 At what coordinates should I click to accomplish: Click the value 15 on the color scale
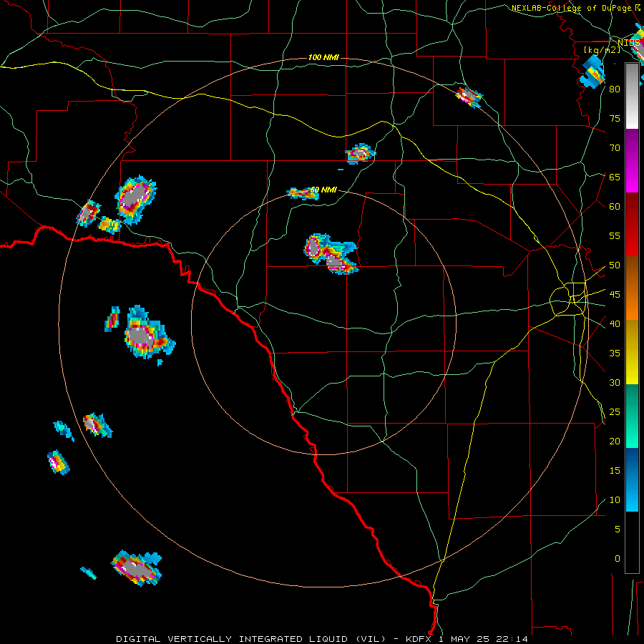tap(615, 470)
